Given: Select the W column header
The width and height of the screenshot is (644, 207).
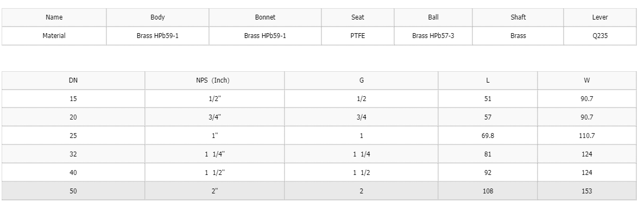Looking at the screenshot, I should (586, 80).
